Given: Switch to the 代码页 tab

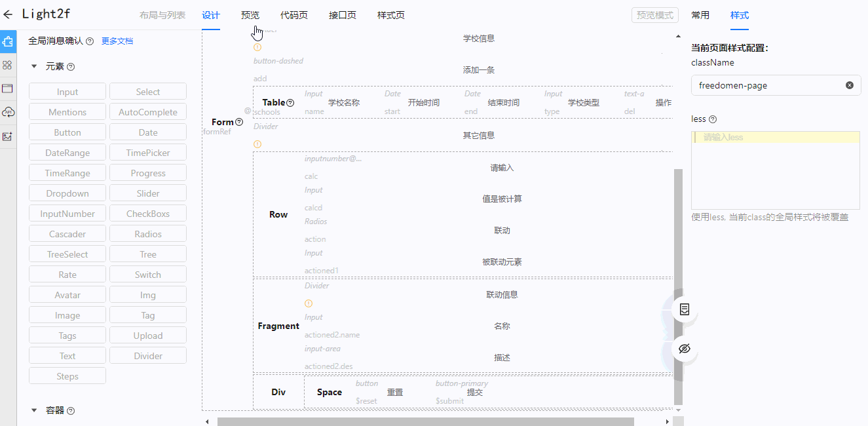Looking at the screenshot, I should 294,15.
